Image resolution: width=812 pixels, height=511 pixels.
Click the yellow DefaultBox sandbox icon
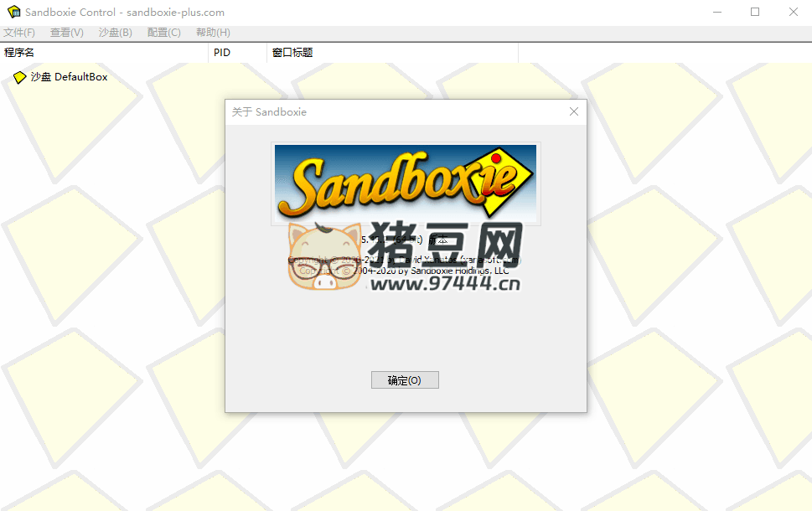tap(20, 77)
